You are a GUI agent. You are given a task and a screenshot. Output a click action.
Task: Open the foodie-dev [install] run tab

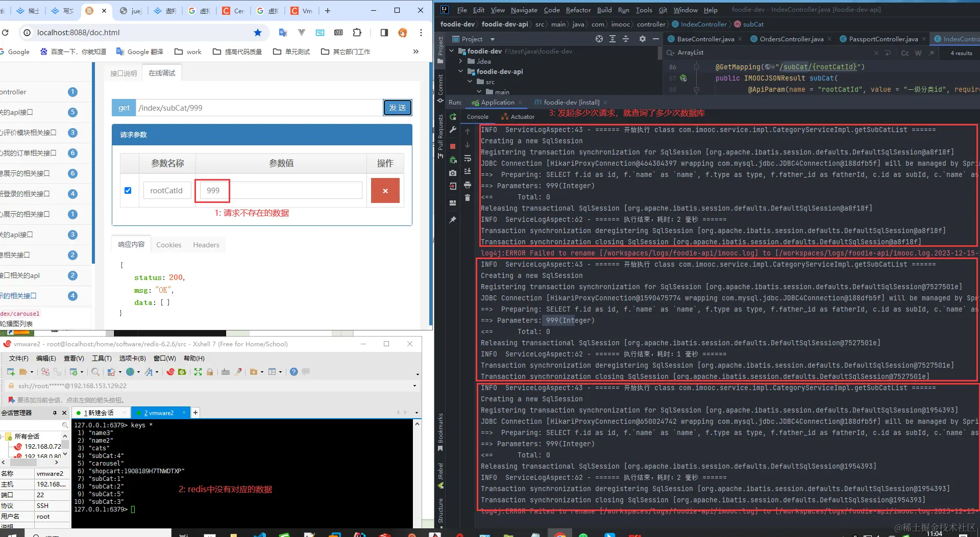click(571, 103)
